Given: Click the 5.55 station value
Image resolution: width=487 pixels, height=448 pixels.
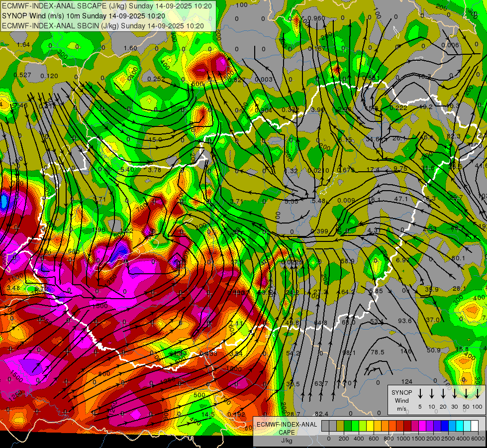Looking at the screenshot, I should tap(292, 202).
